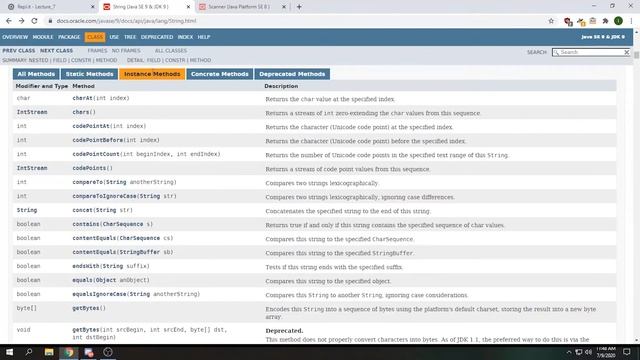
Task: Click the browser address bar URL
Action: (126, 21)
